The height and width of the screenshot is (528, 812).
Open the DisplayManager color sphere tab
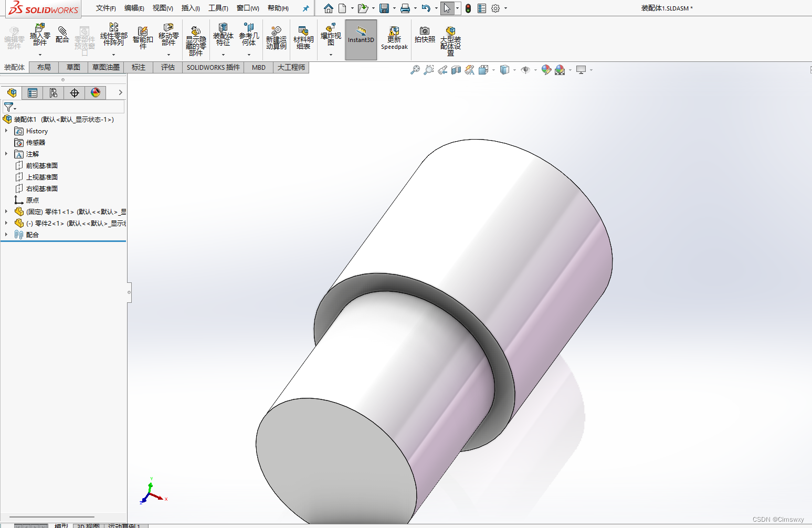pos(96,93)
